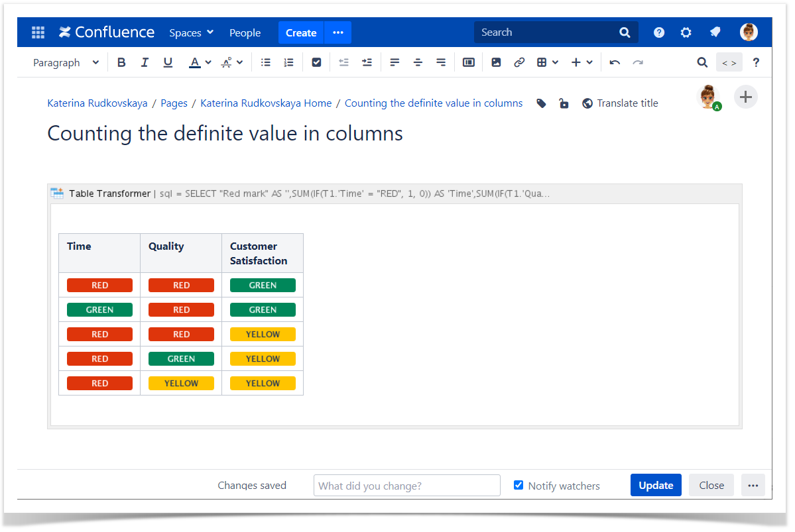Click the page restrictions unlock icon
Viewport: 795px width, 532px height.
pyautogui.click(x=564, y=103)
